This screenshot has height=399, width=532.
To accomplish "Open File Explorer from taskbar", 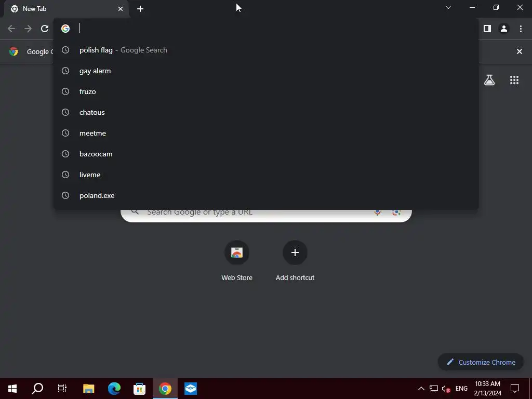I will click(88, 389).
